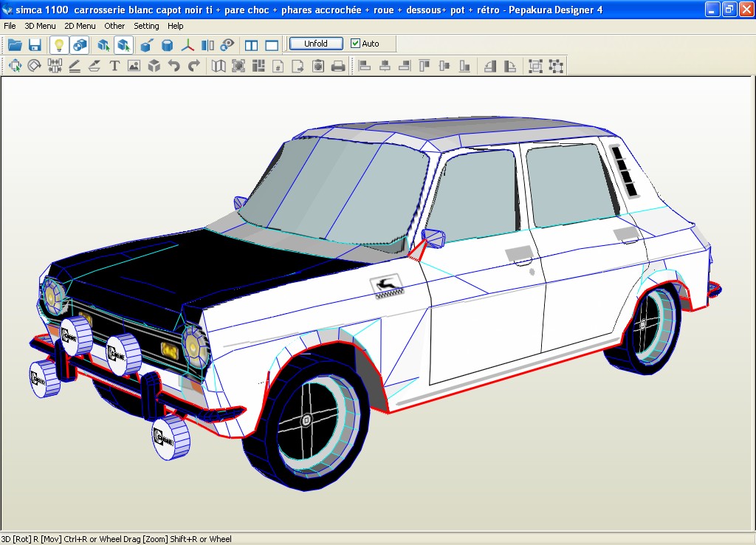Align selected parts to the left
Screen dimensions: 756x545
pos(365,66)
